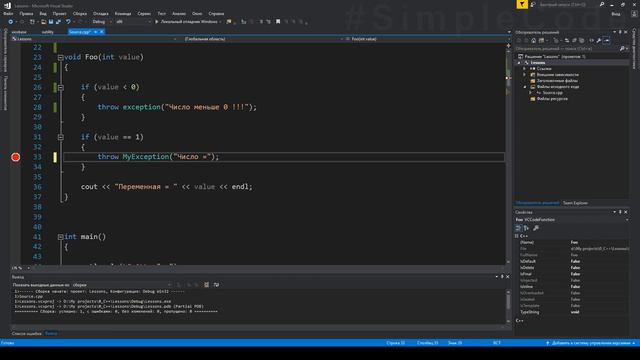Expand the external dependencies folder node
Image resolution: width=640 pixels, height=360 pixels.
coord(525,75)
